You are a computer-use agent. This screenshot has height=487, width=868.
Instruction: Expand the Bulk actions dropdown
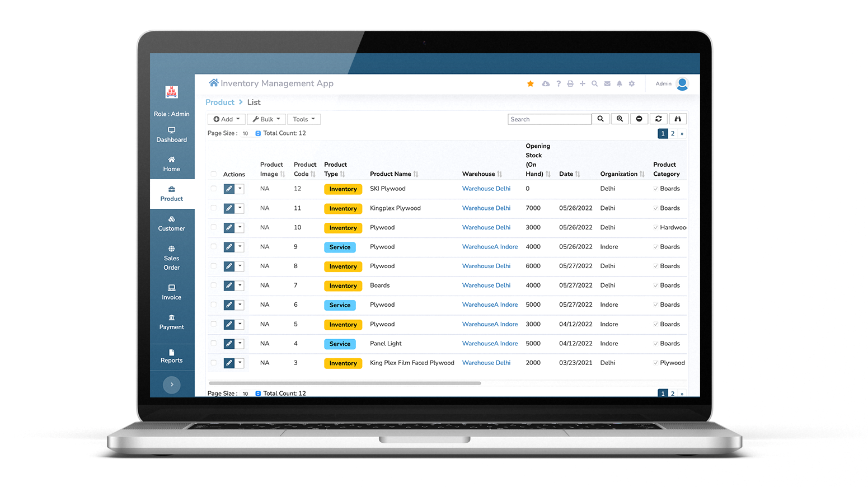pyautogui.click(x=266, y=119)
